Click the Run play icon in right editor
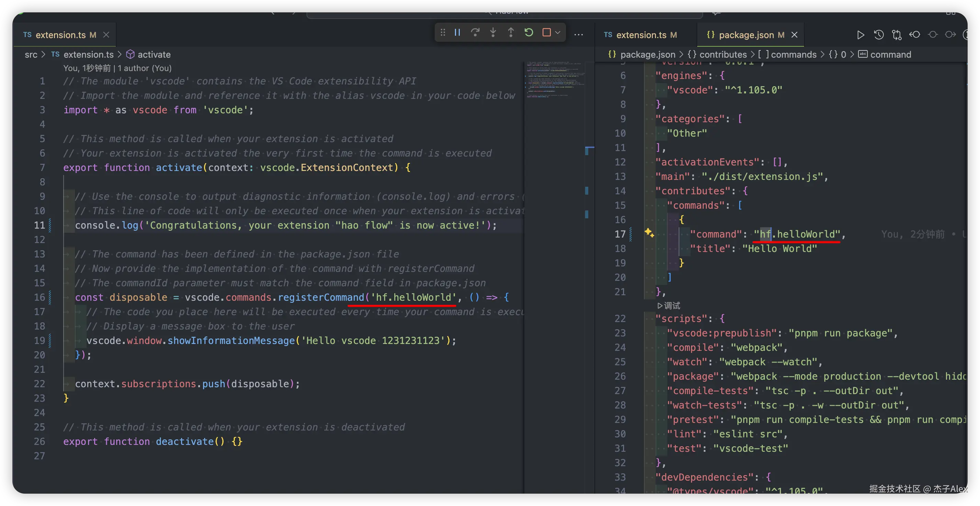This screenshot has height=506, width=980. (x=860, y=35)
